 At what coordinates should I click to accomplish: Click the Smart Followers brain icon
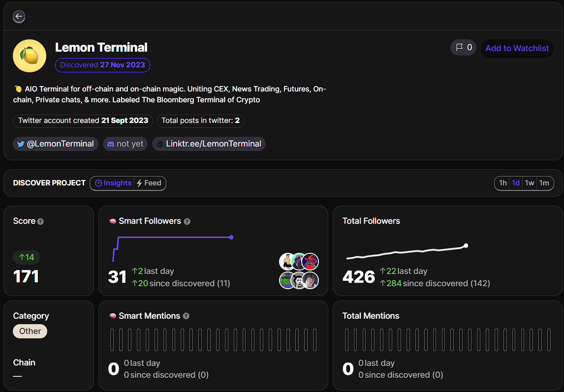pyautogui.click(x=113, y=221)
